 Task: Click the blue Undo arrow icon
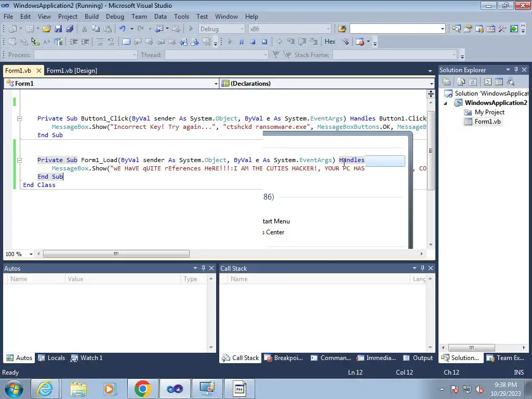click(x=123, y=29)
